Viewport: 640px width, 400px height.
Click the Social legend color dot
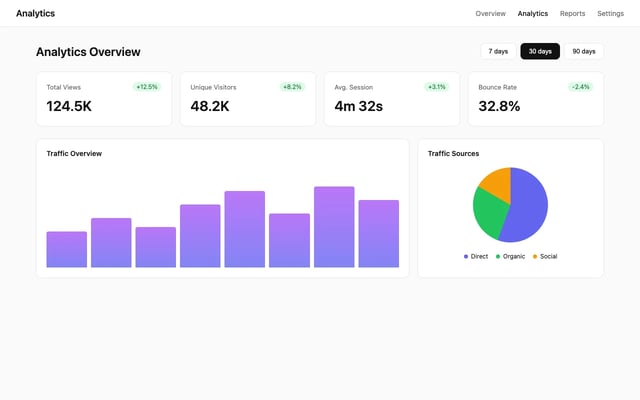coord(535,257)
